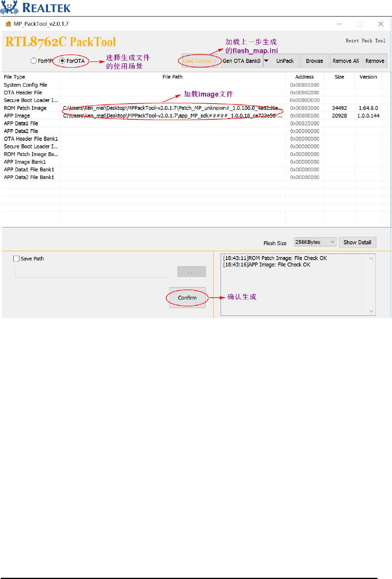Click the Browse button
Viewport: 392px width, 579px height.
315,61
